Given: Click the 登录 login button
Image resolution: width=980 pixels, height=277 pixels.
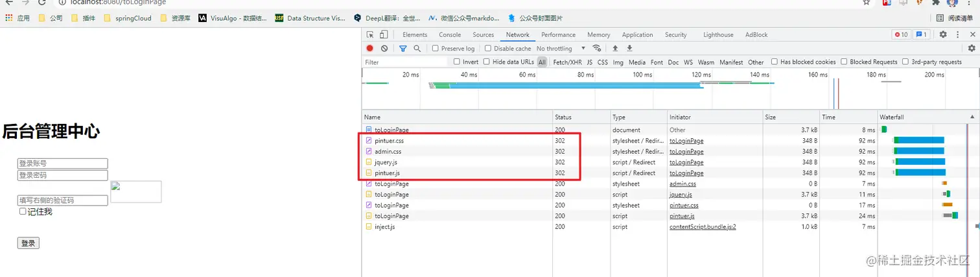Looking at the screenshot, I should coord(28,243).
